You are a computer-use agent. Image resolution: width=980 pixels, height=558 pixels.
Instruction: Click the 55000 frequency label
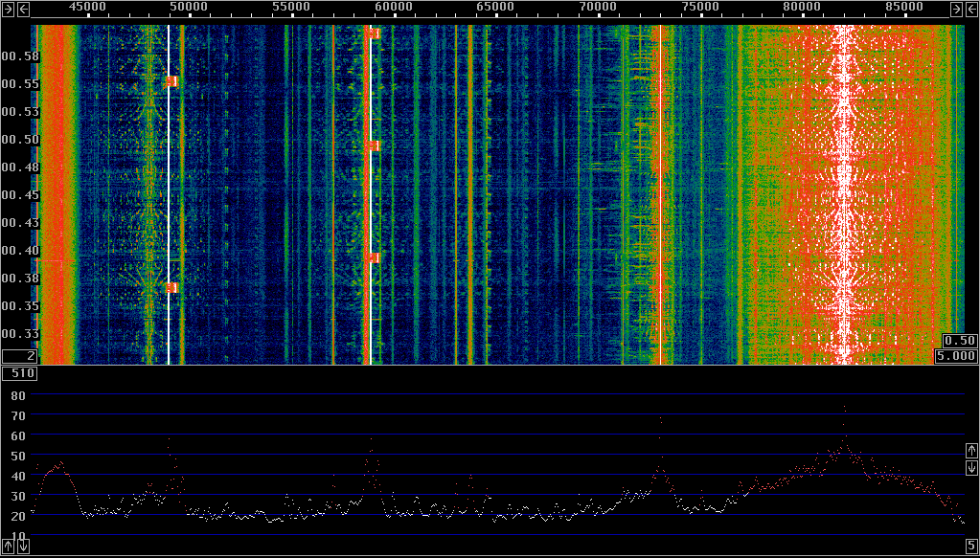(290, 8)
